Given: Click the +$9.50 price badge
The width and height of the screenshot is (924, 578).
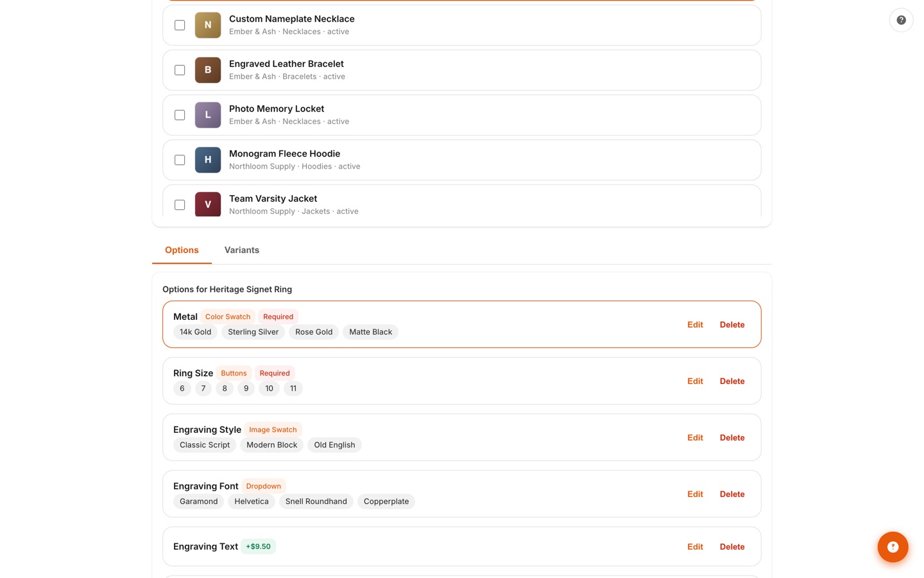Looking at the screenshot, I should click(258, 547).
